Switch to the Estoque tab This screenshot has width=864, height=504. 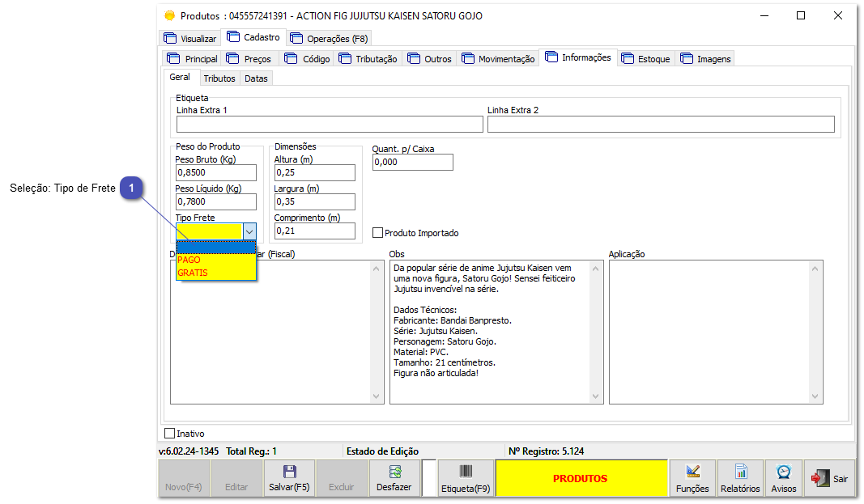[648, 58]
